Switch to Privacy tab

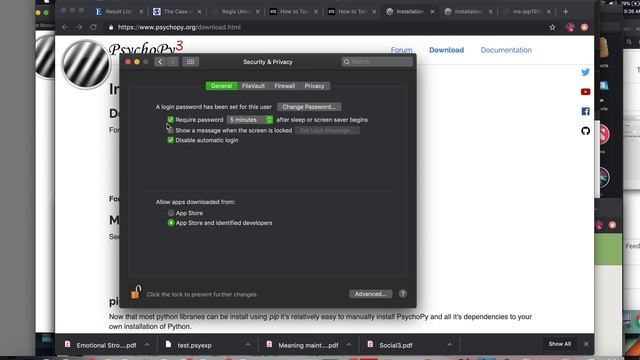314,86
